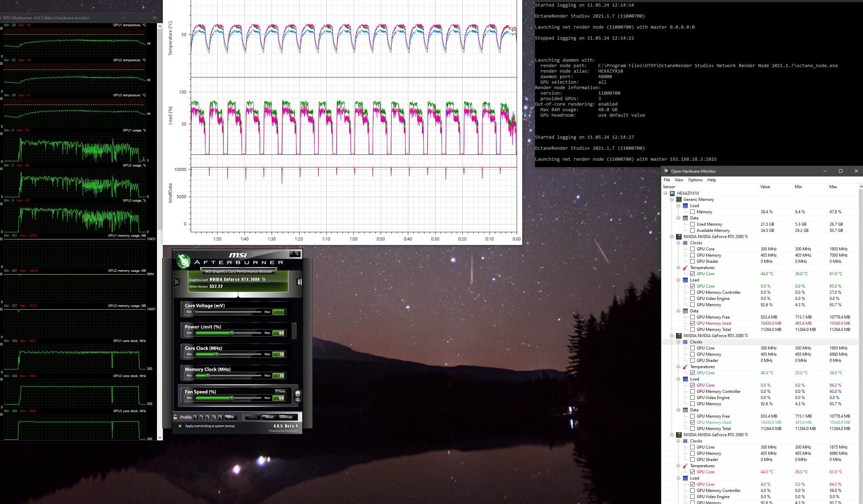Image resolution: width=863 pixels, height=504 pixels.
Task: Open the View menu in Open Hardware Monitor
Action: click(x=678, y=180)
